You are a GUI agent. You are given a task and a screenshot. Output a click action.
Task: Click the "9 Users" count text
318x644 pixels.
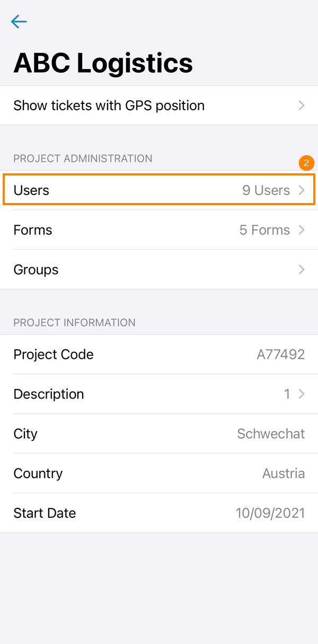coord(266,190)
